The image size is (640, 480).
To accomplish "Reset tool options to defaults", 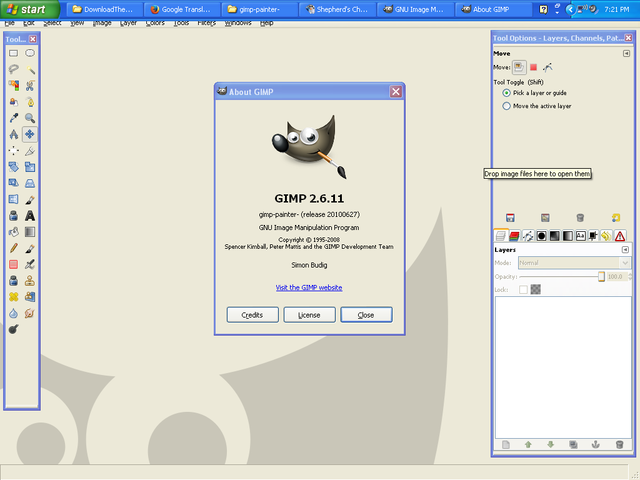I will coord(616,218).
